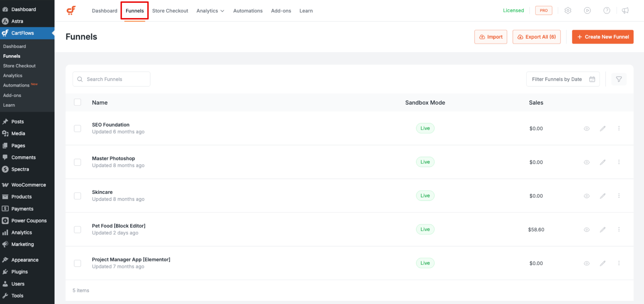Image resolution: width=644 pixels, height=304 pixels.
Task: Edit the Skincare funnel with pencil icon
Action: 603,196
